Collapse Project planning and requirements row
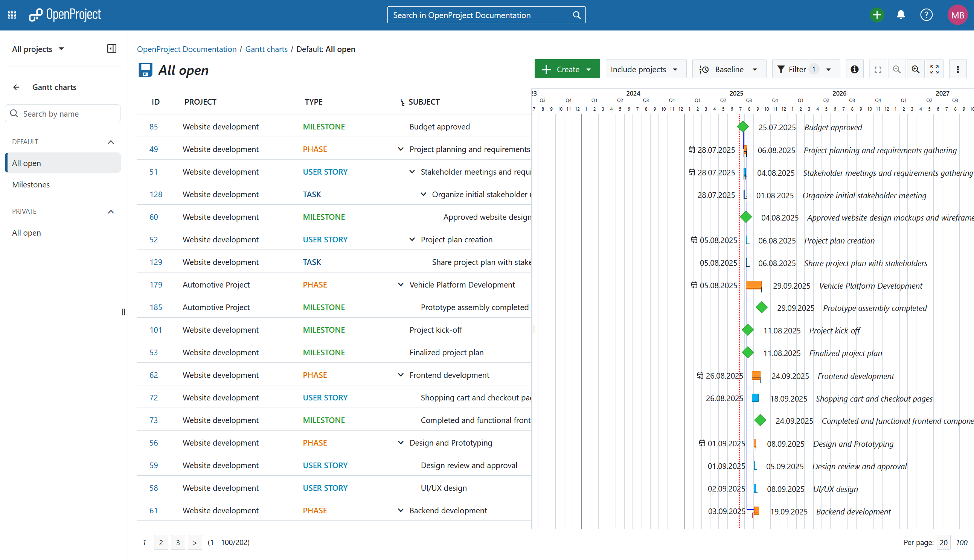 point(401,149)
